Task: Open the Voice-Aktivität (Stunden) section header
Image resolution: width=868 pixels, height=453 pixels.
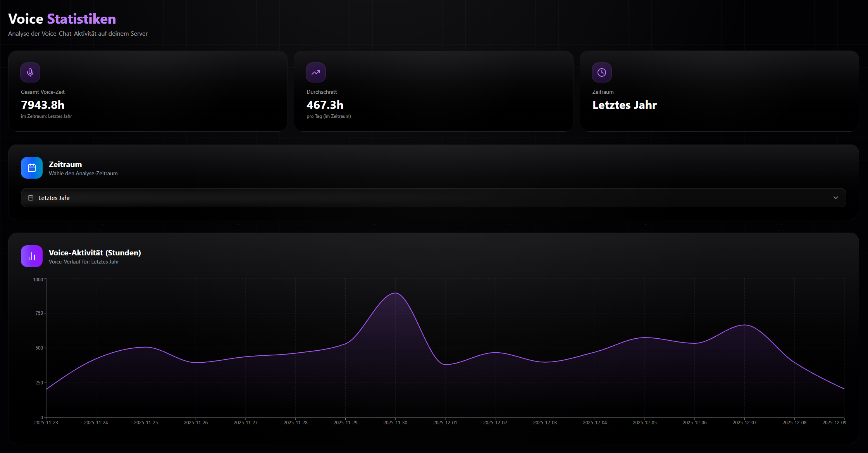Action: coord(95,253)
